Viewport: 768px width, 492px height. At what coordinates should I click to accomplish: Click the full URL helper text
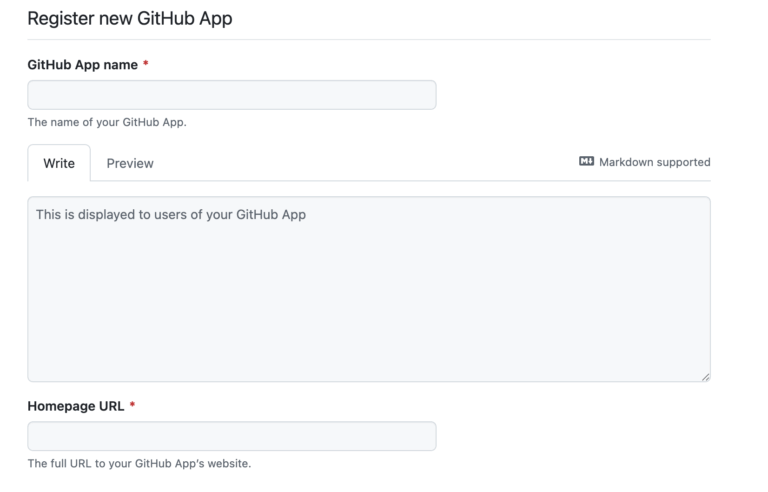pos(139,464)
